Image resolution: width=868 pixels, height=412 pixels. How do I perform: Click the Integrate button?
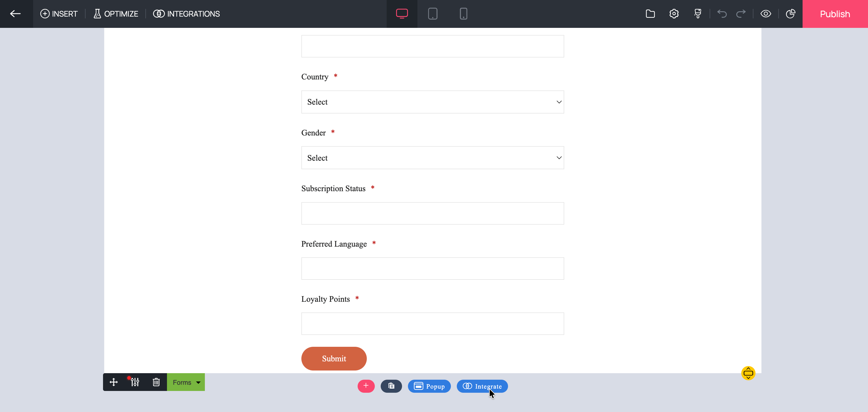coord(482,386)
